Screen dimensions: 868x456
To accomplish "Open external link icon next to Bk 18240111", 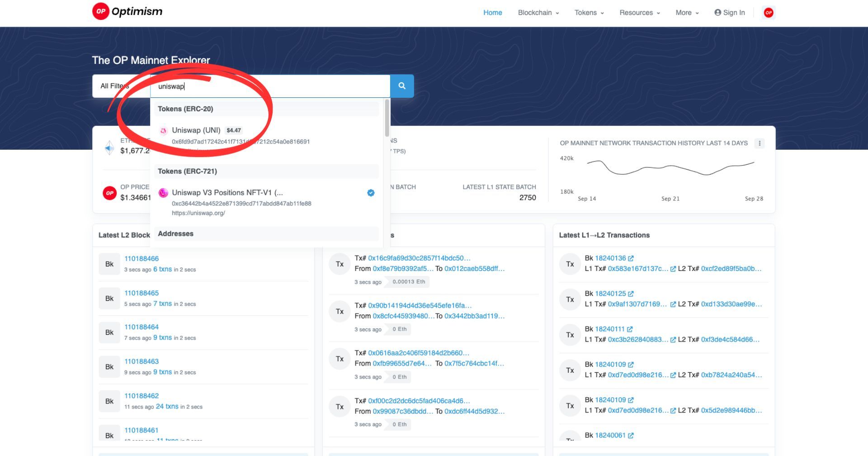I will click(630, 329).
